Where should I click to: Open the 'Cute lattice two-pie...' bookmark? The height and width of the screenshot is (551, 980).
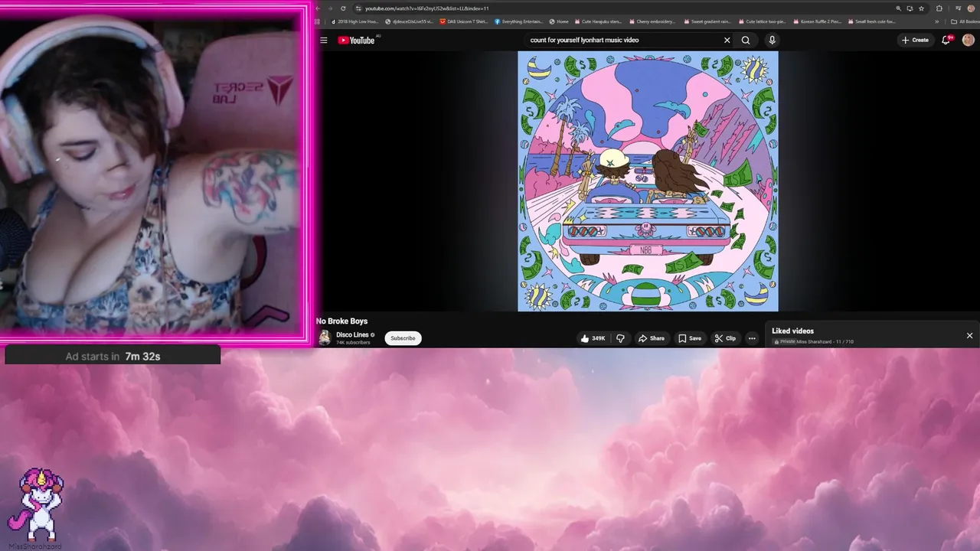click(761, 21)
